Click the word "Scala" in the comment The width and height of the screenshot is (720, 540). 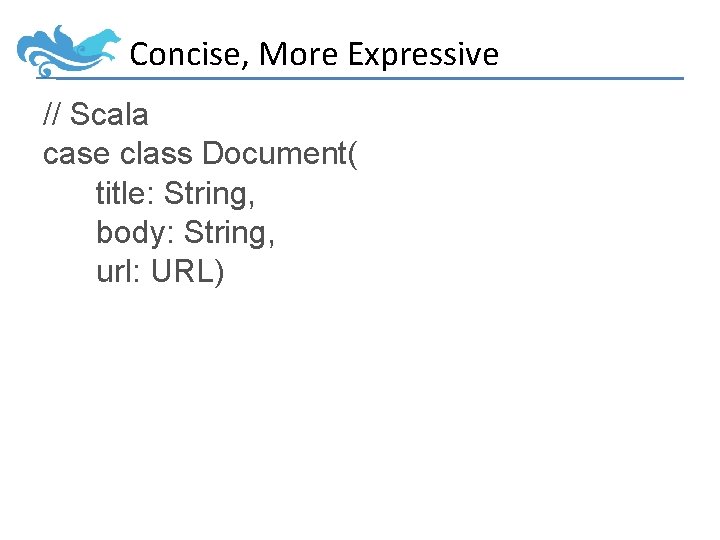click(109, 115)
